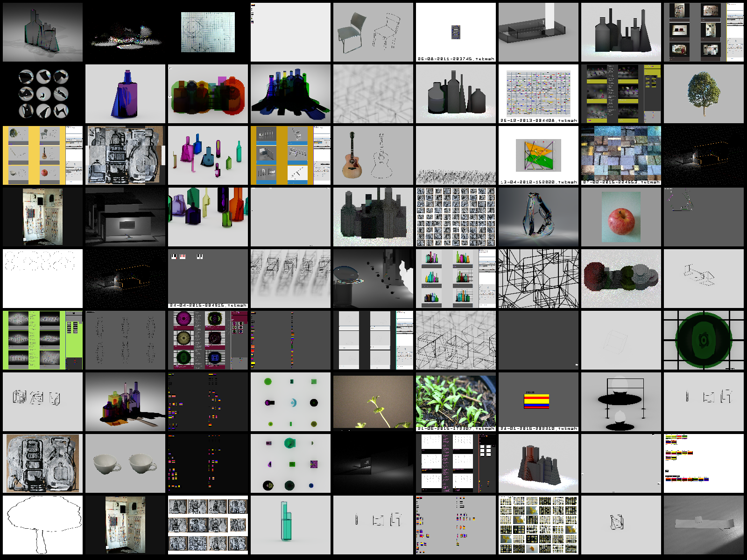Image resolution: width=747 pixels, height=560 pixels.
Task: Open the red yellow blue striped flag thumbnail
Action: point(538,402)
